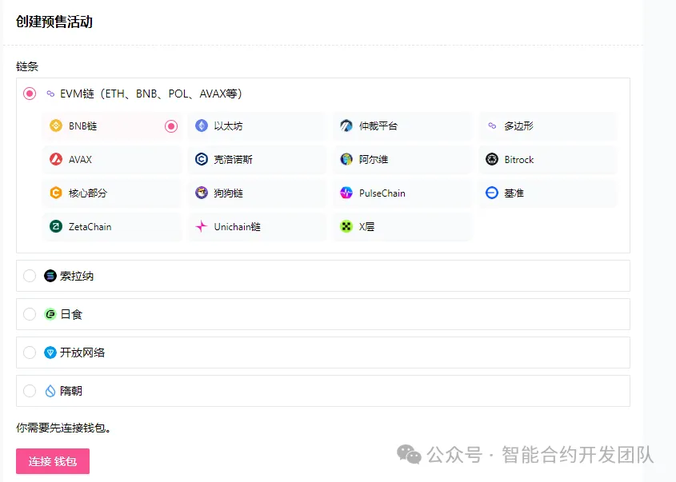
Task: Choose the 克洛诺斯 chain option
Action: tap(257, 160)
